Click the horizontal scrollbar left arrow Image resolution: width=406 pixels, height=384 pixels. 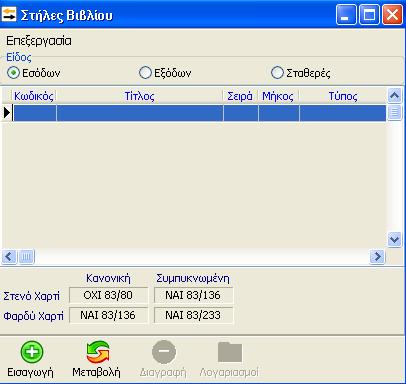pyautogui.click(x=9, y=257)
